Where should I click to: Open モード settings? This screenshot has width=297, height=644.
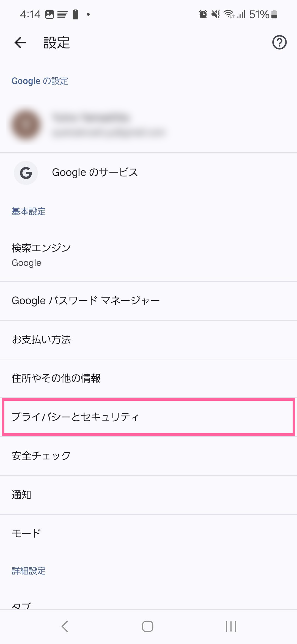pyautogui.click(x=148, y=533)
